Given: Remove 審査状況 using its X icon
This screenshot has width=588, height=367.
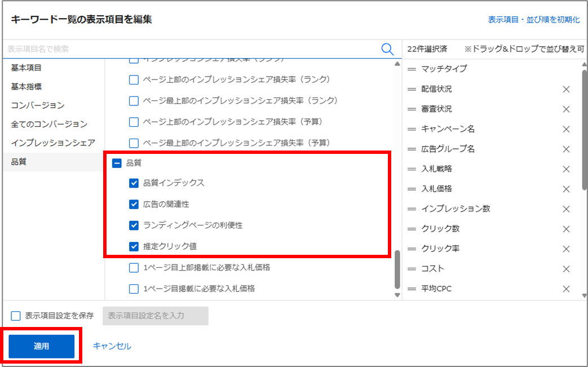Looking at the screenshot, I should click(x=566, y=109).
